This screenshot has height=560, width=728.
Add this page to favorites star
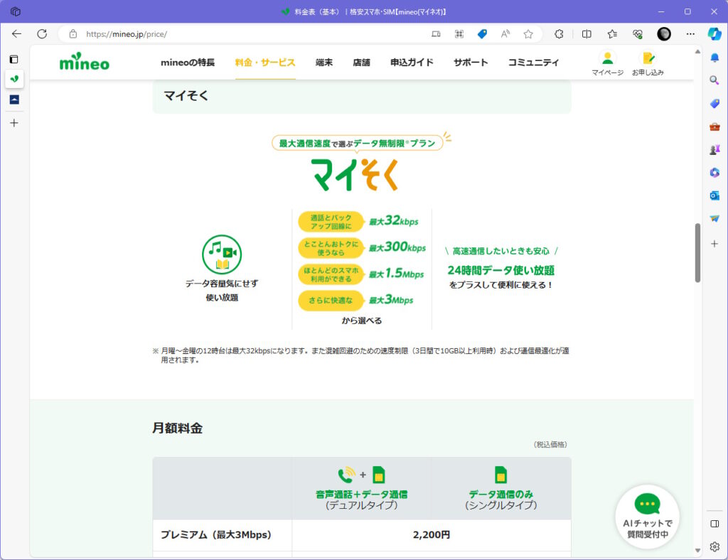[x=528, y=34]
